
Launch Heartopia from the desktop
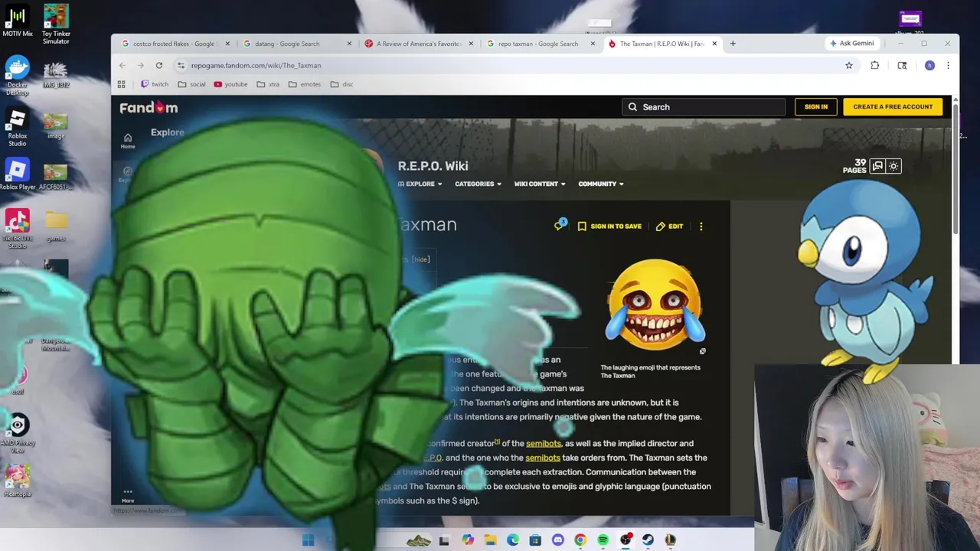click(x=17, y=481)
